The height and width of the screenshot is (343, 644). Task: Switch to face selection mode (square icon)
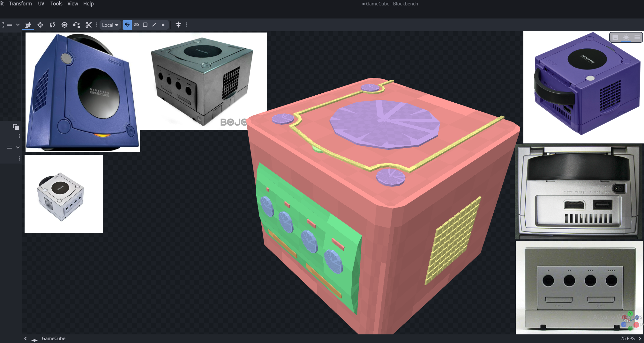145,25
